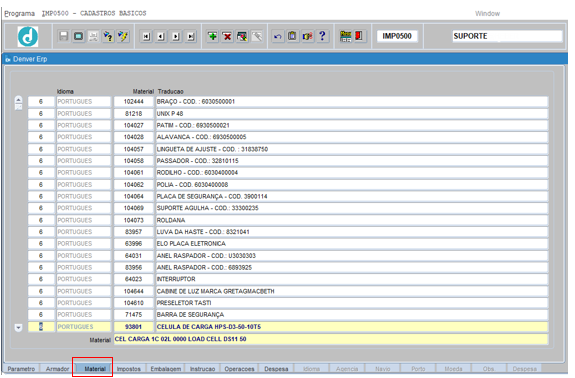Click the grayed printer setup icon
This screenshot has height=378, width=575.
93,36
